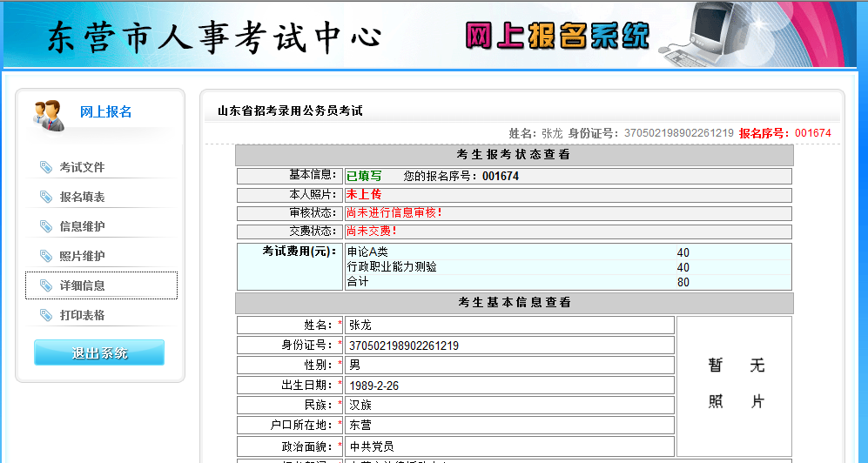
Task: Click the 民族 field showing 汉族
Action: [509, 405]
